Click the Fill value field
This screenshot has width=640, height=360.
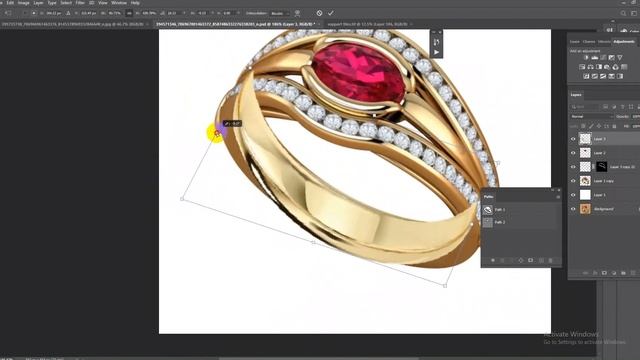pos(636,127)
